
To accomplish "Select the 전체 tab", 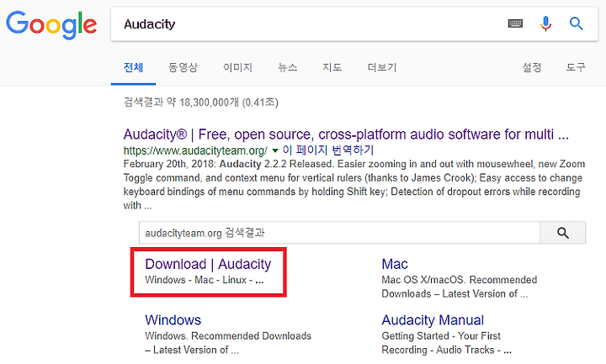I will [x=133, y=67].
